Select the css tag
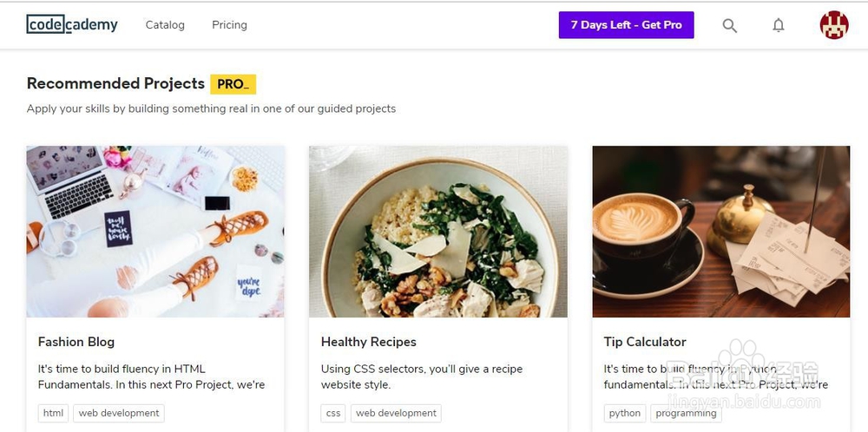Image resolution: width=868 pixels, height=432 pixels. coord(333,413)
